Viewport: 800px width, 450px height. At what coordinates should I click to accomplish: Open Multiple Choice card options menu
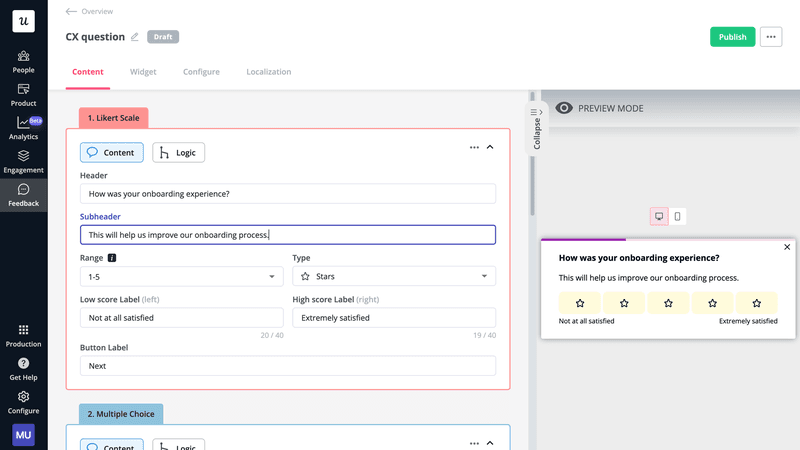[x=474, y=443]
